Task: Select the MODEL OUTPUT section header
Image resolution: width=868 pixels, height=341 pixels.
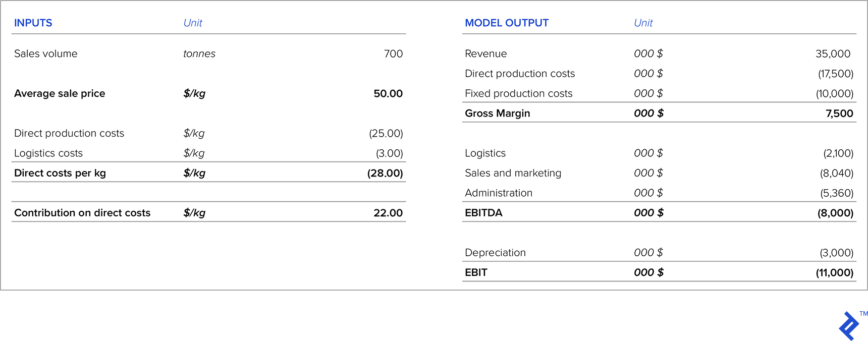Action: coord(506,23)
